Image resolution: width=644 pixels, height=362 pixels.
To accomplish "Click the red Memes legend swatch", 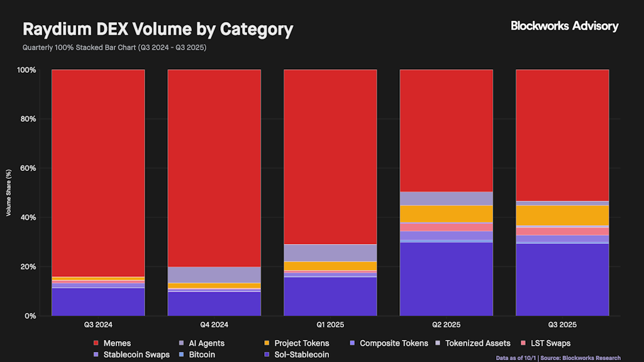I will 96,343.
